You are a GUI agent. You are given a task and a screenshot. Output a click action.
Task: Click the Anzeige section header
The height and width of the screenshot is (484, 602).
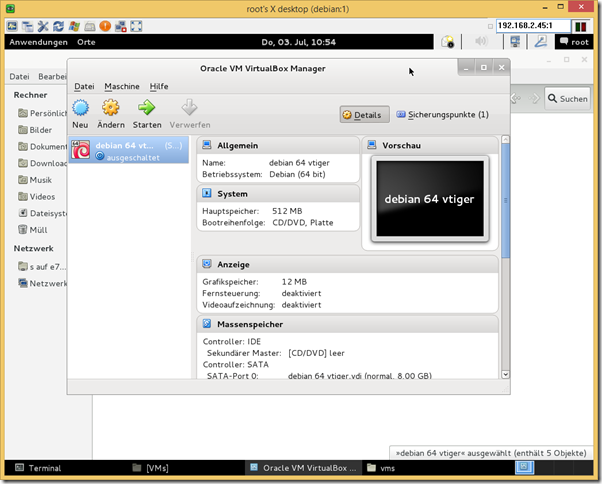click(x=347, y=264)
